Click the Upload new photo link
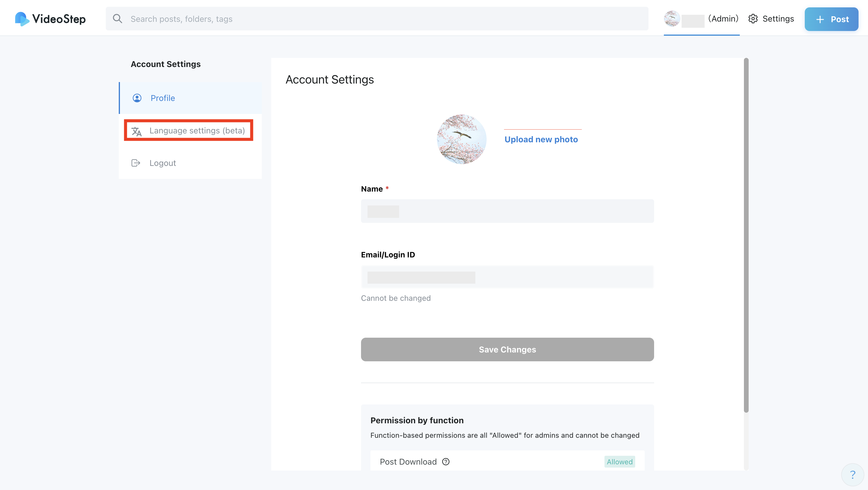Viewport: 868px width, 490px height. click(x=541, y=139)
